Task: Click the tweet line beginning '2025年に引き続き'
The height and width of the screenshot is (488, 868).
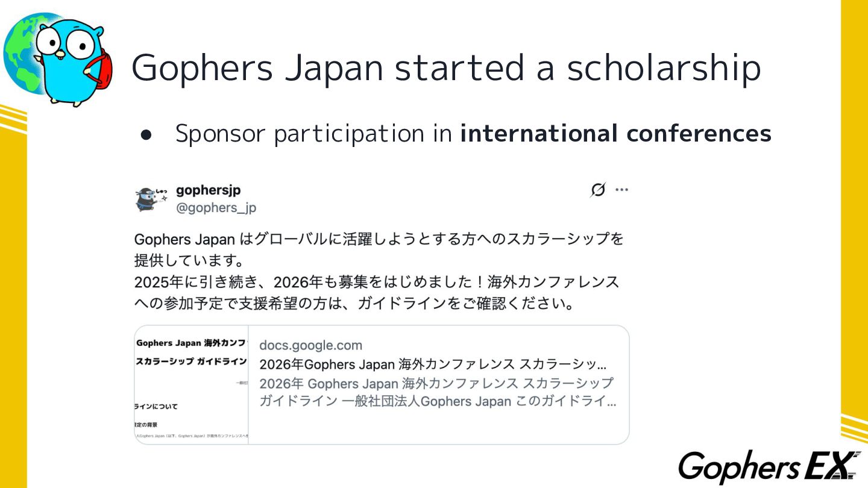Action: tap(377, 282)
